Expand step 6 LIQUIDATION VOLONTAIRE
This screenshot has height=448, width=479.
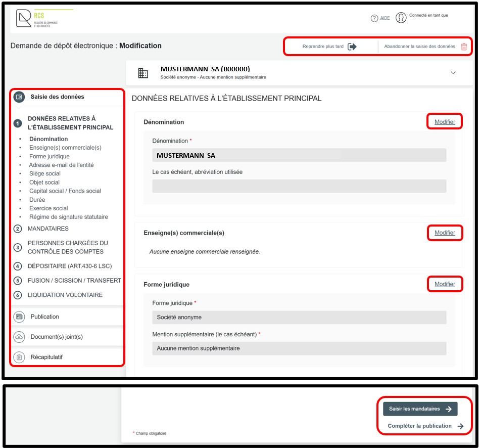coord(65,295)
